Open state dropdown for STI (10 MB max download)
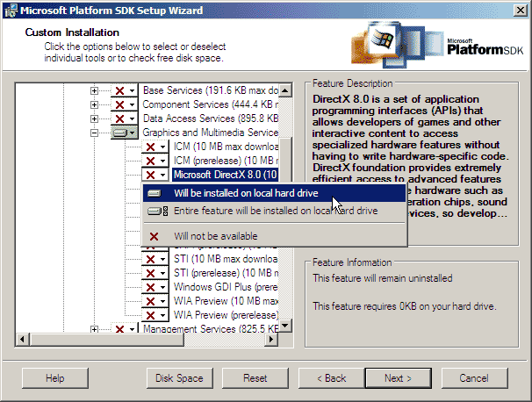The image size is (532, 402). tap(155, 259)
